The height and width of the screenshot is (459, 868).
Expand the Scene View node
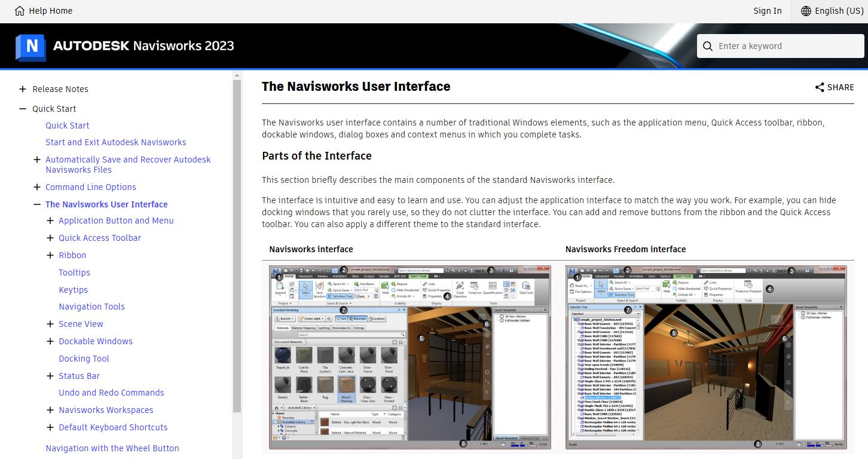click(50, 324)
